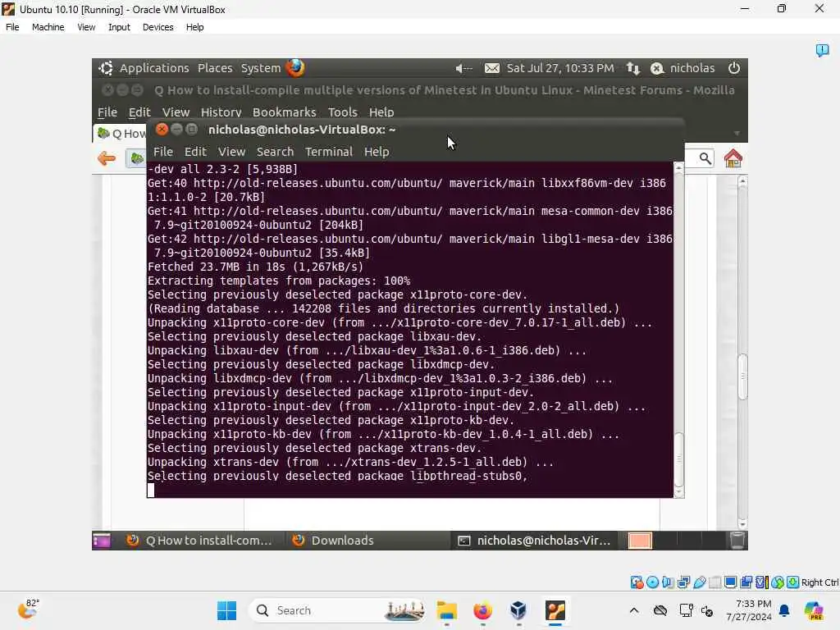Open the Ubuntu System menu
The height and width of the screenshot is (630, 840).
pos(260,68)
